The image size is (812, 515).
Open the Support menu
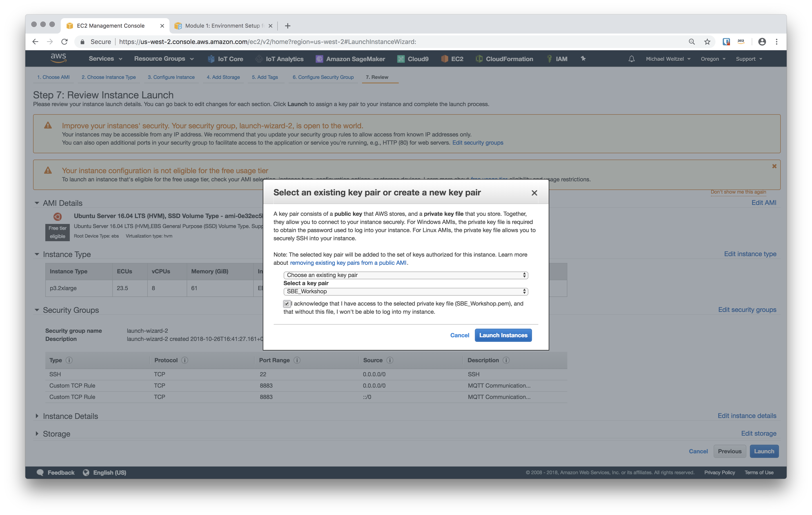tap(749, 59)
